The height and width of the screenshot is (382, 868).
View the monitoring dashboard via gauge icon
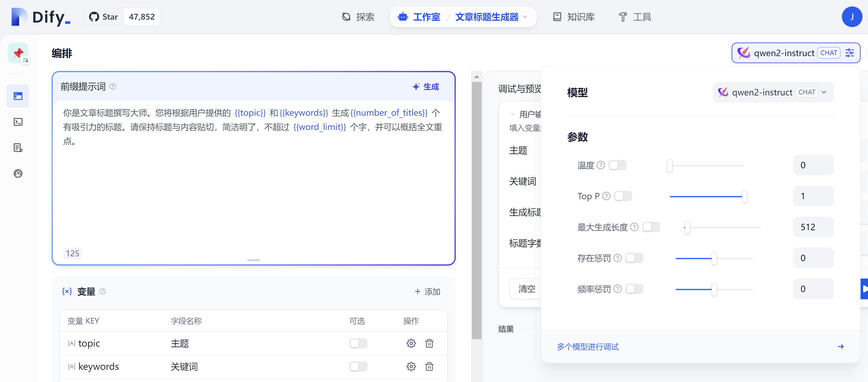[17, 173]
